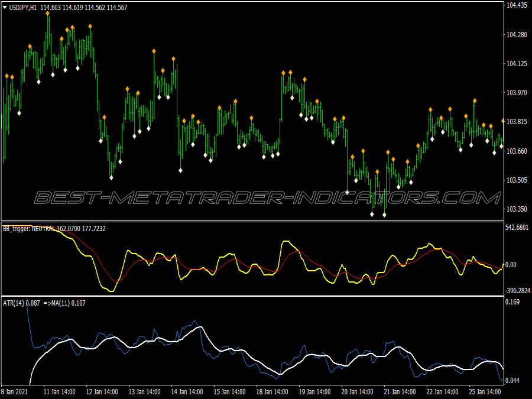Click the 8 Jan 2021 date label

click(14, 392)
